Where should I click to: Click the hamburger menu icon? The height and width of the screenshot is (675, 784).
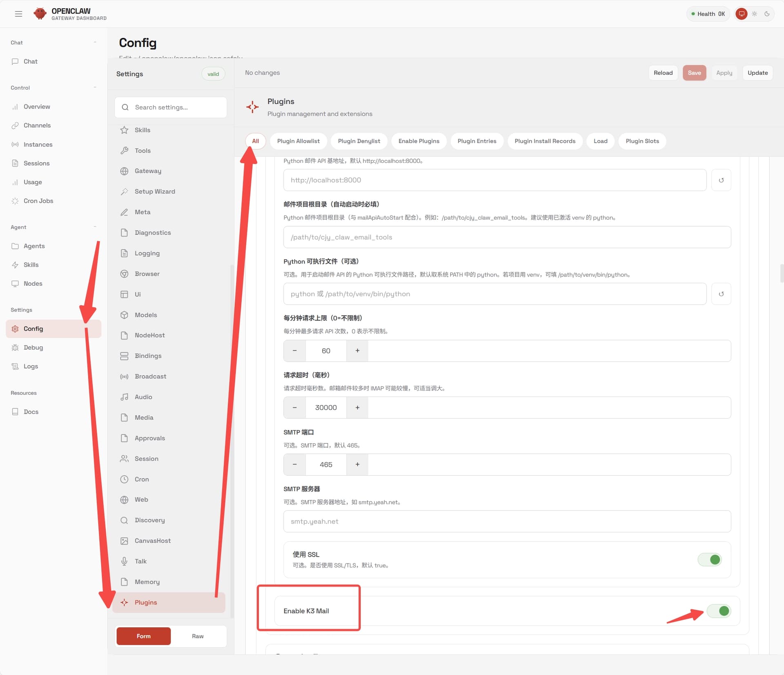18,14
